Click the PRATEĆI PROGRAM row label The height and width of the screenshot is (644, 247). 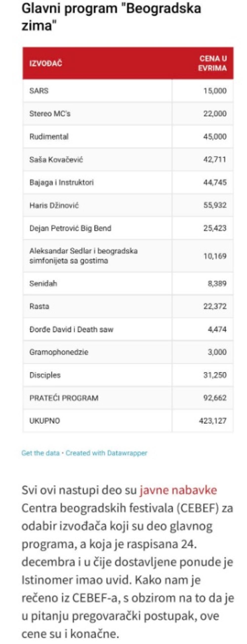click(64, 398)
